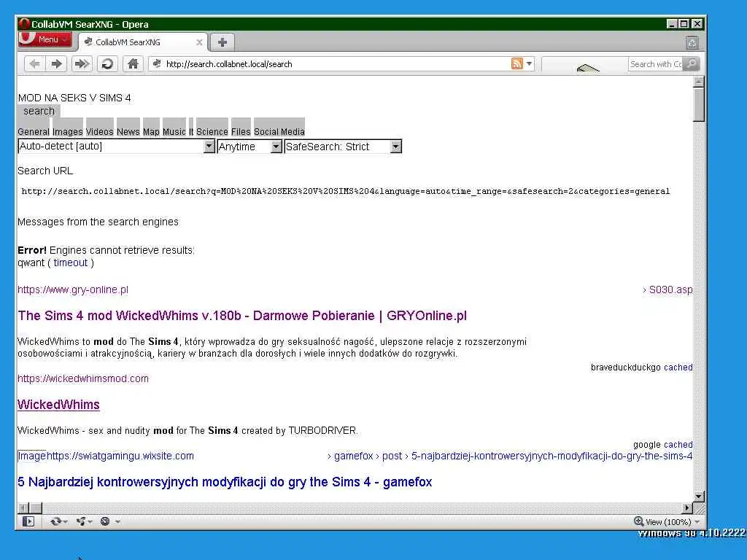The image size is (747, 560).
Task: Switch to the Map category
Action: click(x=151, y=131)
